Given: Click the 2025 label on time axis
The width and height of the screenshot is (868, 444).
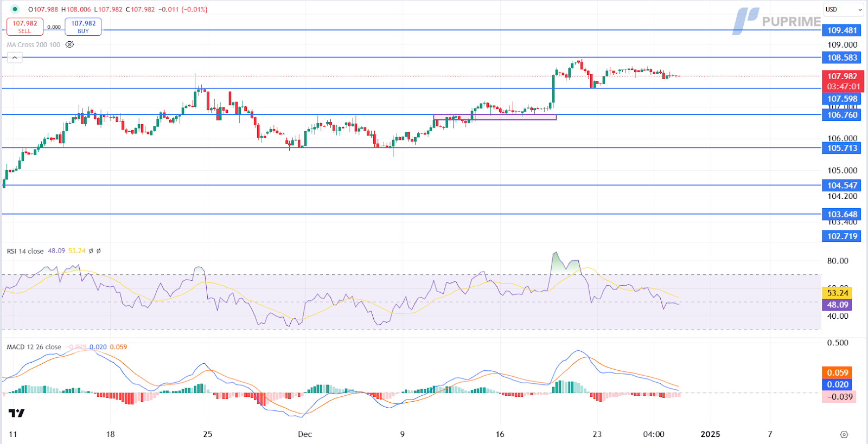Looking at the screenshot, I should tap(710, 434).
